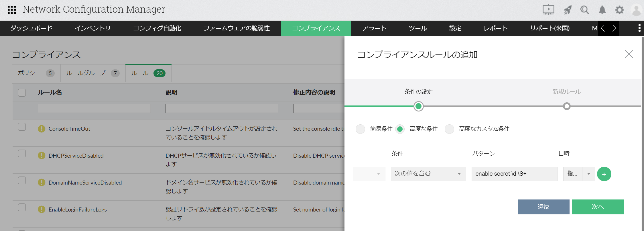644x231 pixels.
Task: Open search with the magnifier icon
Action: tap(584, 10)
